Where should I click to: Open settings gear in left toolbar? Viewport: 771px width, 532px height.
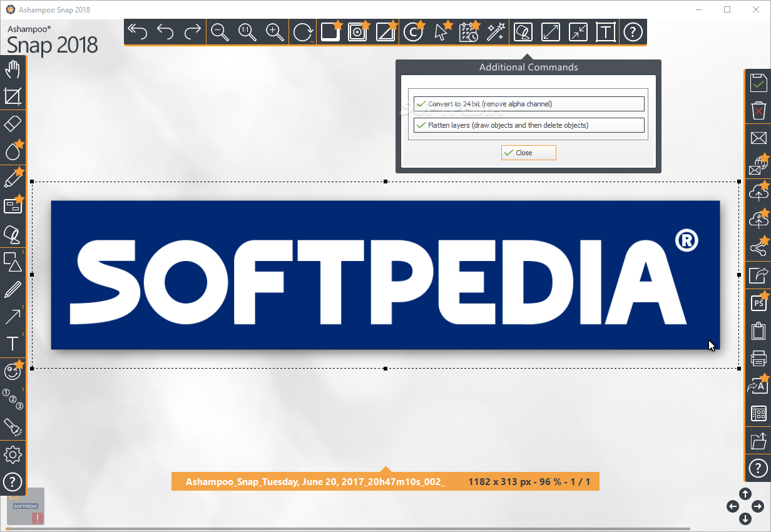click(13, 455)
